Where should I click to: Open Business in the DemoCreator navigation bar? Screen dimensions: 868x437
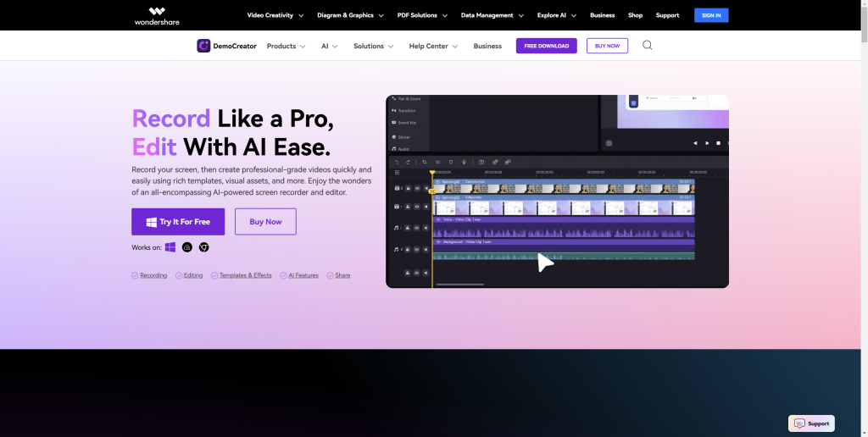pos(487,46)
